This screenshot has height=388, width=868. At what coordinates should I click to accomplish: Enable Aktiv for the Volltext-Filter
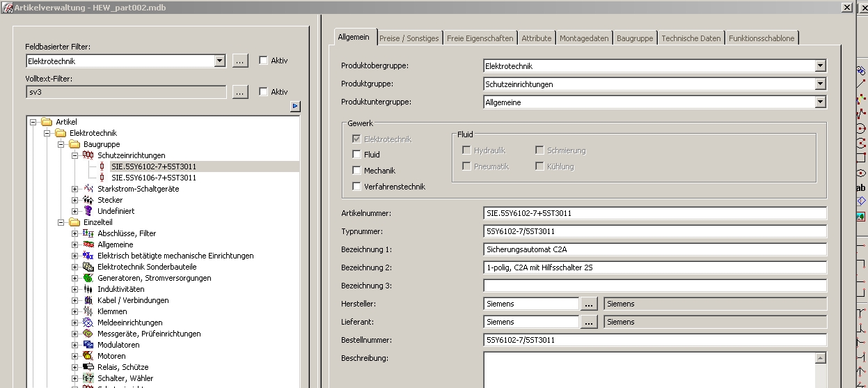coord(263,92)
